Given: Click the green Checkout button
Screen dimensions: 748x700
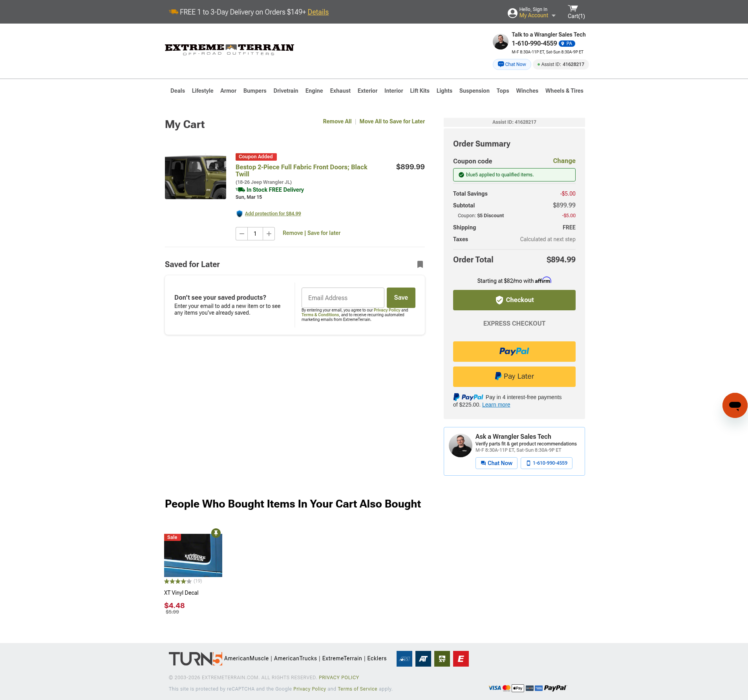Looking at the screenshot, I should click(x=514, y=300).
